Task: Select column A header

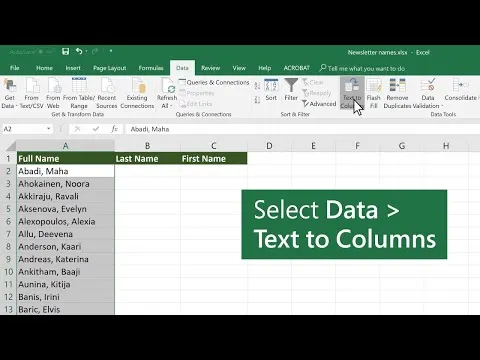Action: coord(65,146)
